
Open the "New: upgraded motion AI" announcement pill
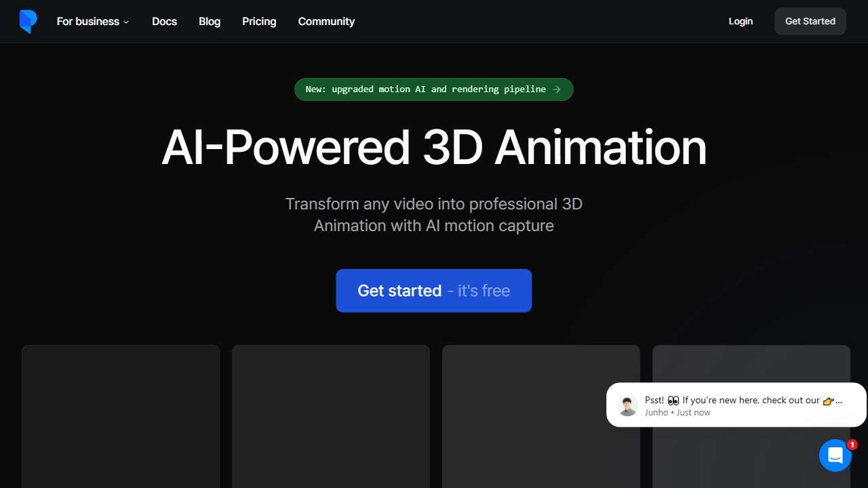point(426,89)
